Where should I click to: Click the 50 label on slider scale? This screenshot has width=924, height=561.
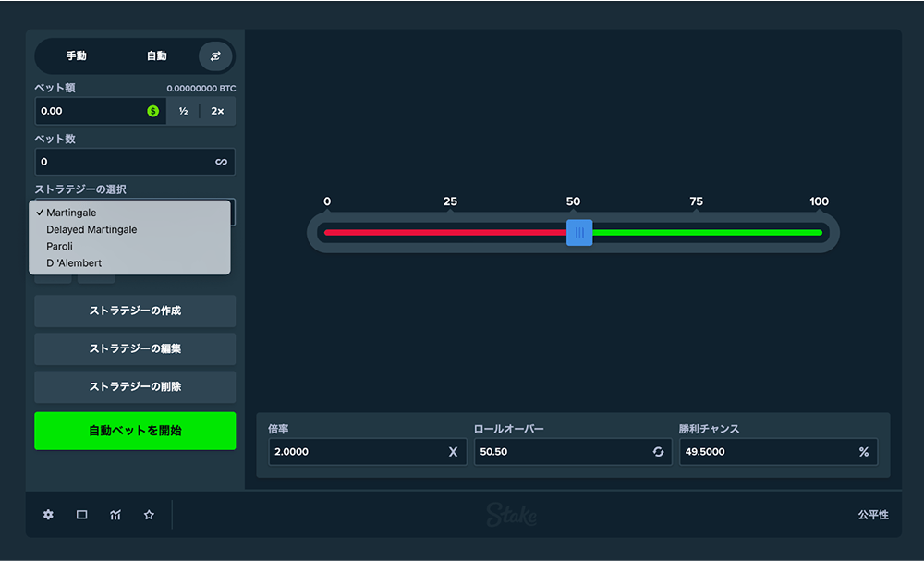click(x=573, y=201)
